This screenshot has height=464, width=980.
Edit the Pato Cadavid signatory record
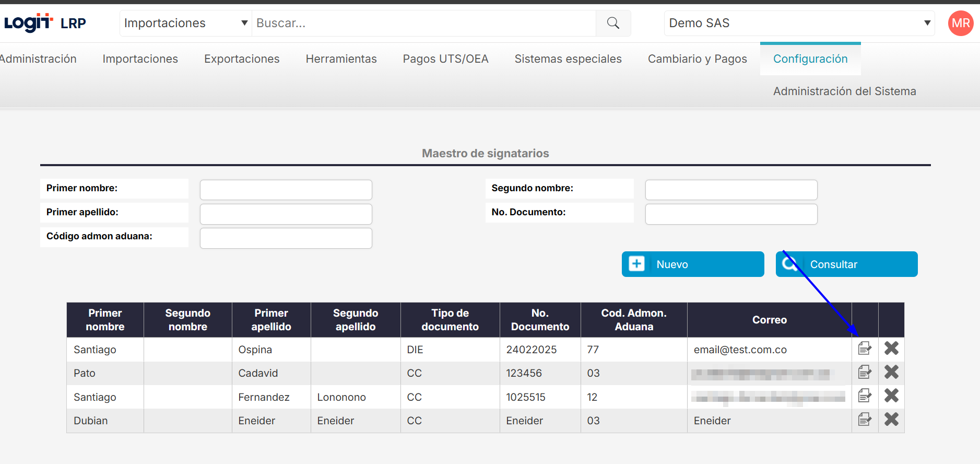pos(865,372)
